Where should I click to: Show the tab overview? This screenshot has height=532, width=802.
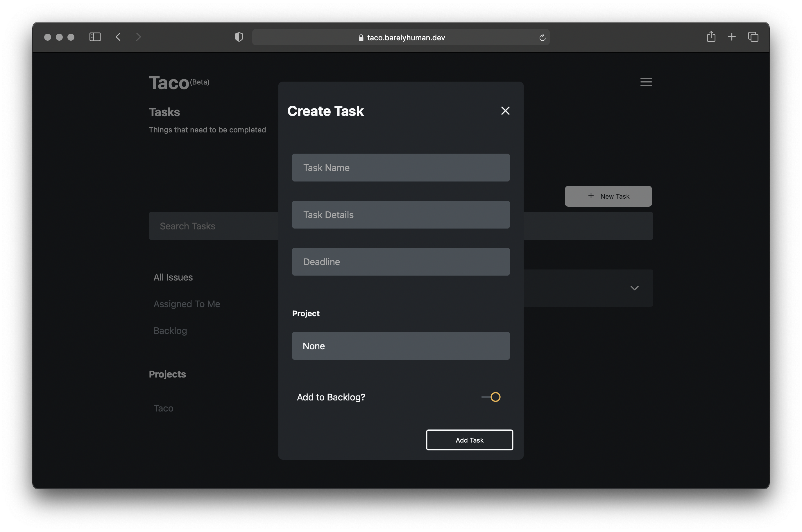point(753,37)
